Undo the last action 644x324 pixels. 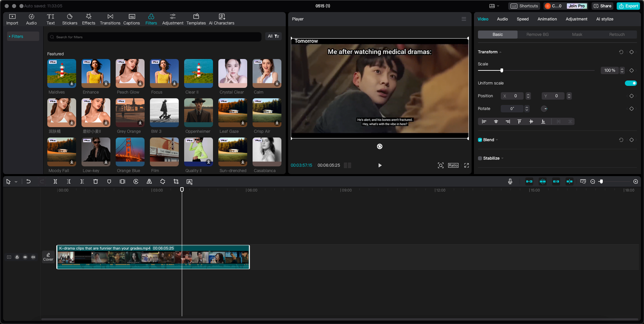coord(29,181)
